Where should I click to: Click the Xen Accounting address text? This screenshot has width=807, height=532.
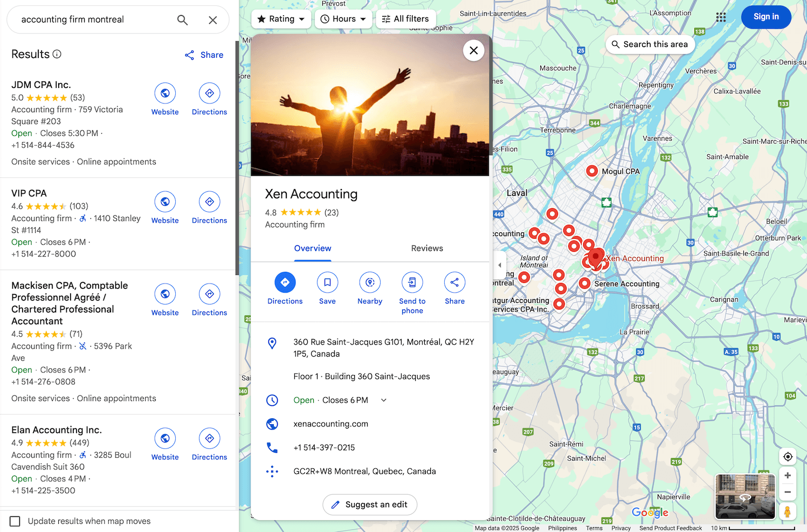[384, 348]
